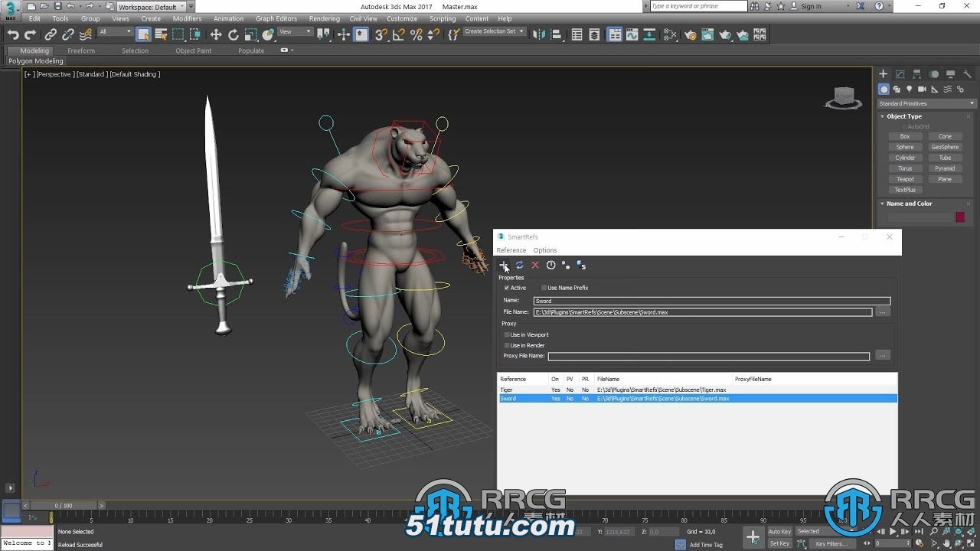Open the Hierarchy tab in command panel

pyautogui.click(x=916, y=74)
